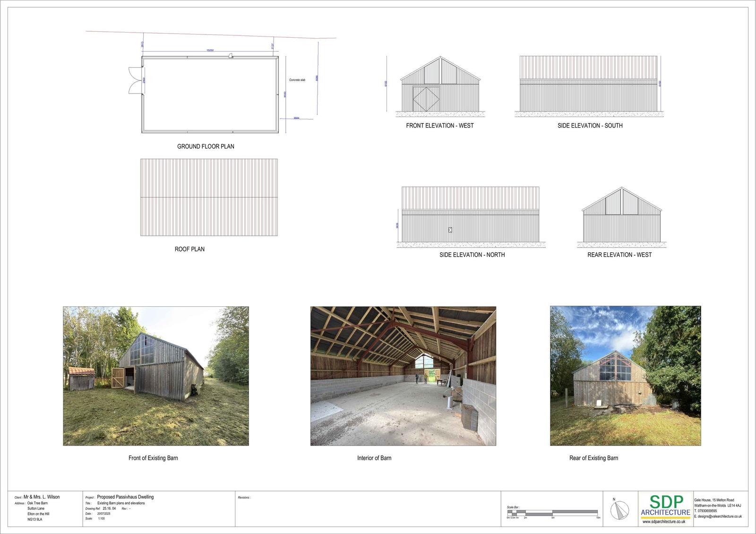Click the double door symbol on floor plan

(134, 80)
